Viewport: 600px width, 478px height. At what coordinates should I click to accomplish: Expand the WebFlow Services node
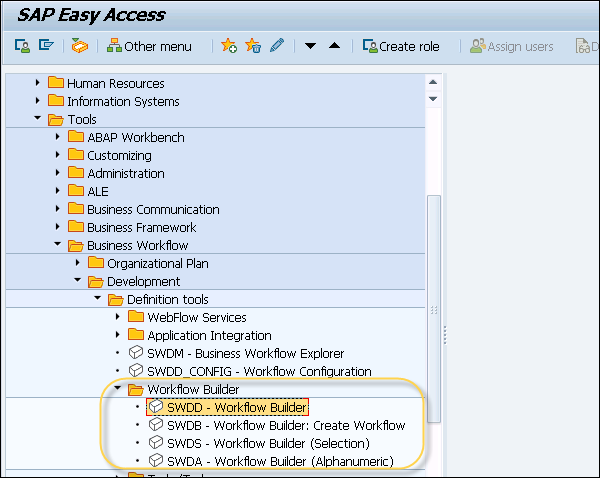point(117,316)
